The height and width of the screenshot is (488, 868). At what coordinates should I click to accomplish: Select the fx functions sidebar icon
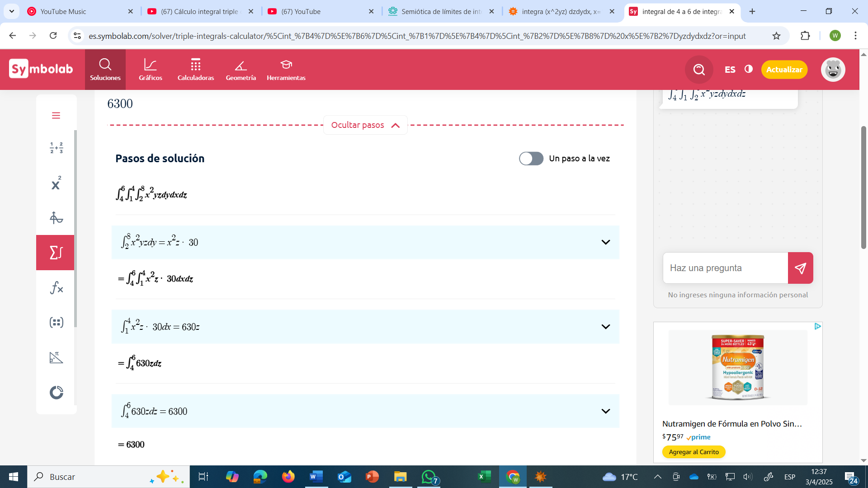click(56, 287)
